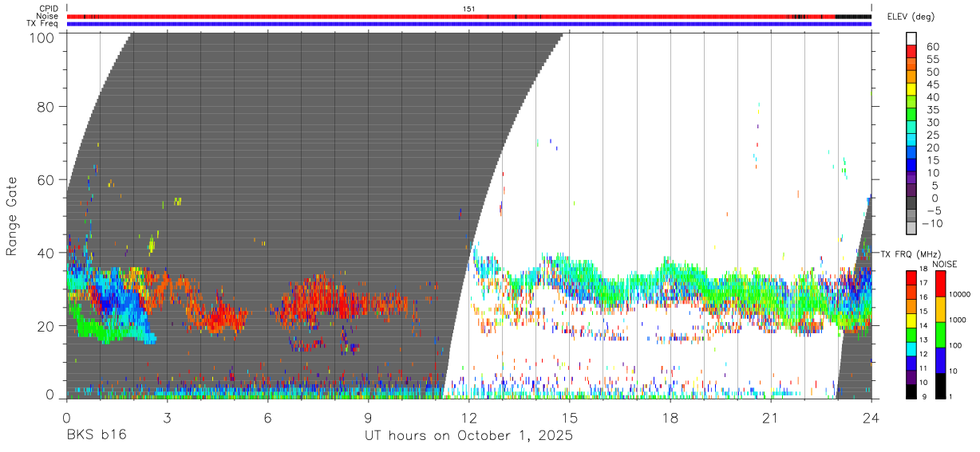Click the 9 tick on UT hours axis
This screenshot has height=452, width=980.
368,417
